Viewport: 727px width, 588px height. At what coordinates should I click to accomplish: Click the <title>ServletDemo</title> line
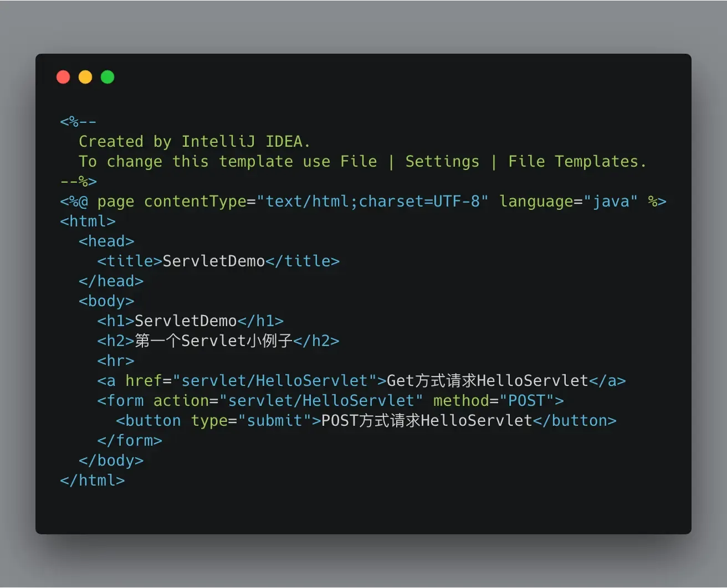coord(218,261)
